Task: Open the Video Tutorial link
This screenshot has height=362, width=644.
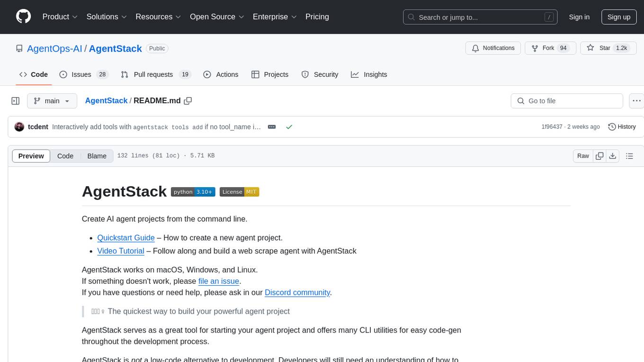Action: point(121,251)
